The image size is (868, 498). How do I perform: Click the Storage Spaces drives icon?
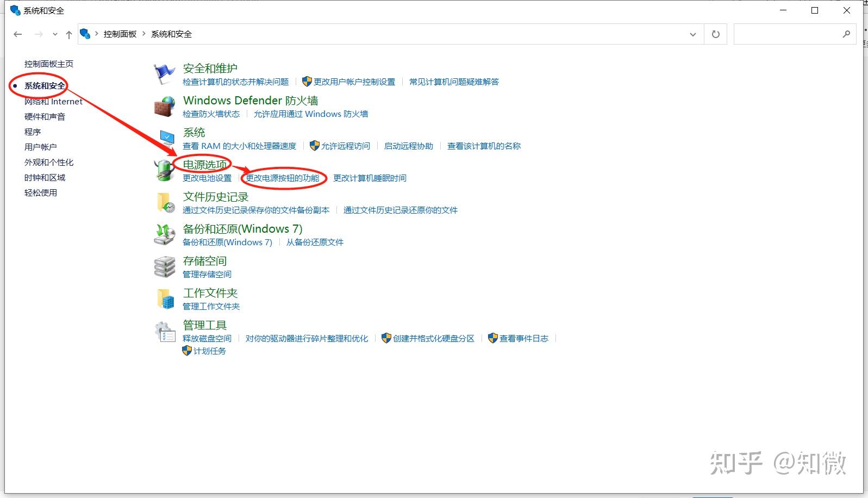164,267
